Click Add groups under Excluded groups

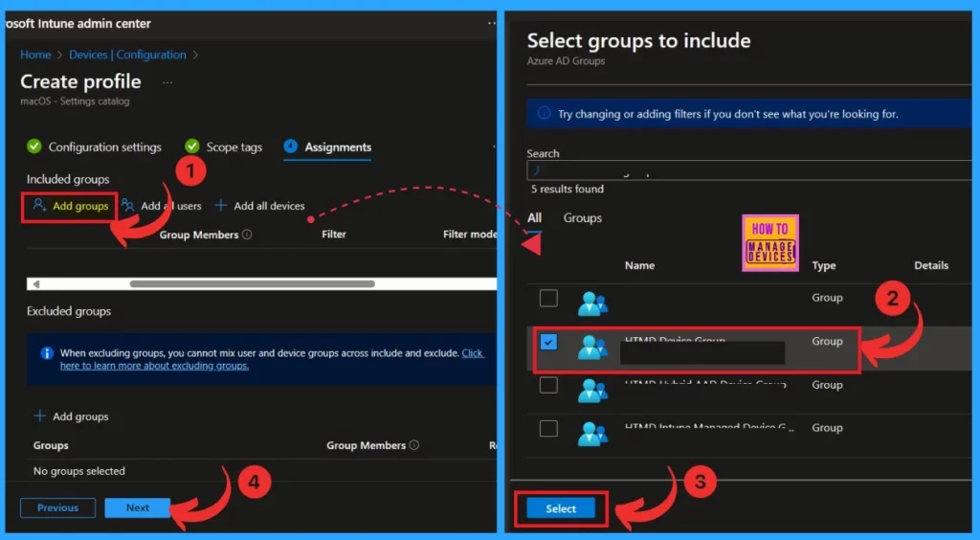coord(71,416)
